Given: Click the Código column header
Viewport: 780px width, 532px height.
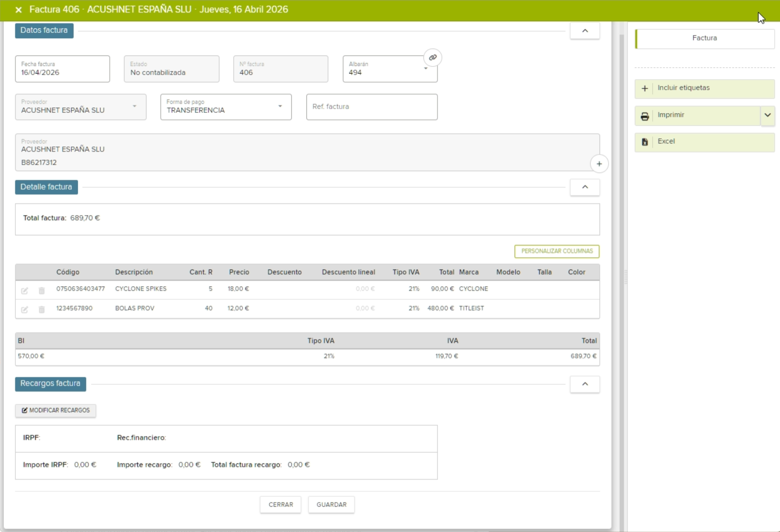Looking at the screenshot, I should (68, 272).
